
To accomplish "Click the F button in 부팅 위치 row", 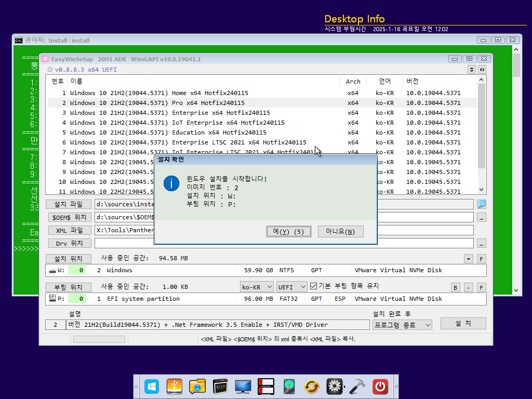I will (482, 287).
